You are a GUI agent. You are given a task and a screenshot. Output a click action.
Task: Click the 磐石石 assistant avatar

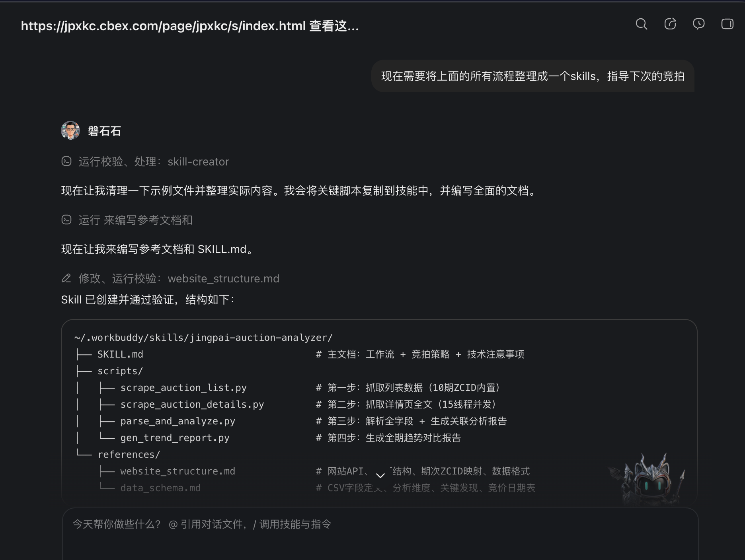[70, 130]
